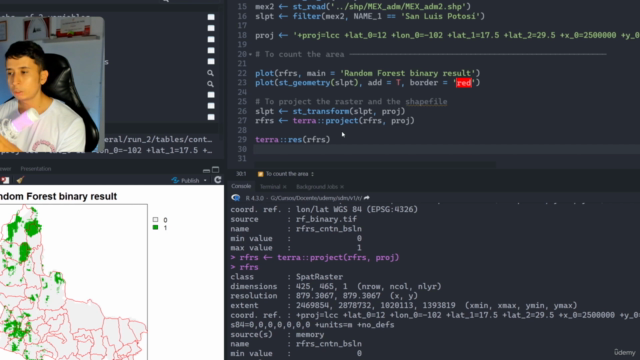Click the 'Random Forest binary result' plot map

coord(73,282)
